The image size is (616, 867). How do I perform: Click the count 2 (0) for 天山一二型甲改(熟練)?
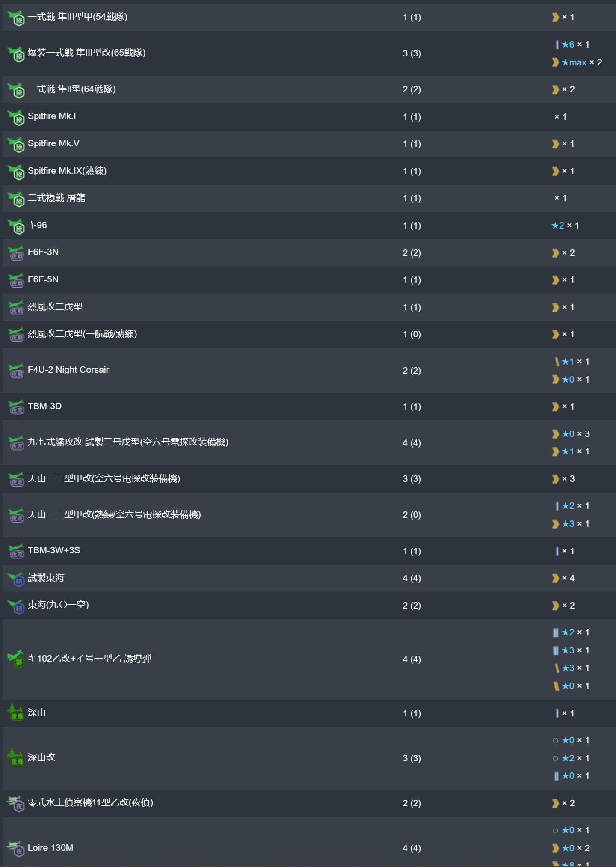pyautogui.click(x=412, y=515)
